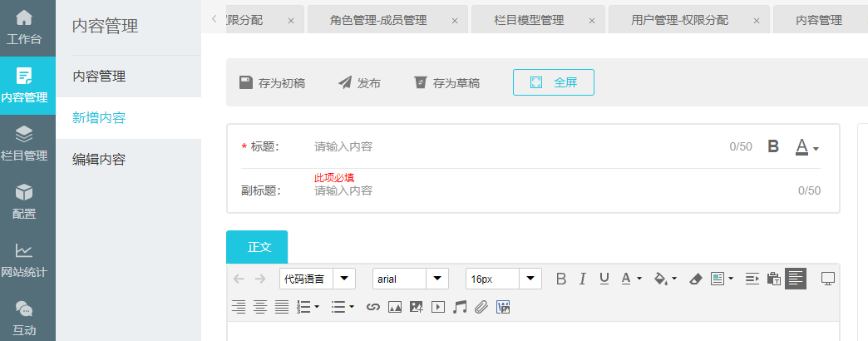The width and height of the screenshot is (868, 341).
Task: Center align text in editor
Action: pyautogui.click(x=260, y=307)
